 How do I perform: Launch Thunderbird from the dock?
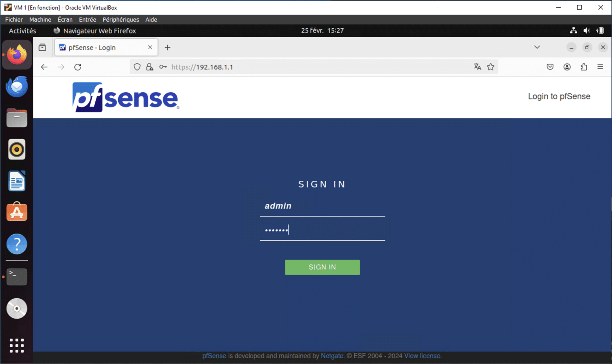click(x=16, y=87)
